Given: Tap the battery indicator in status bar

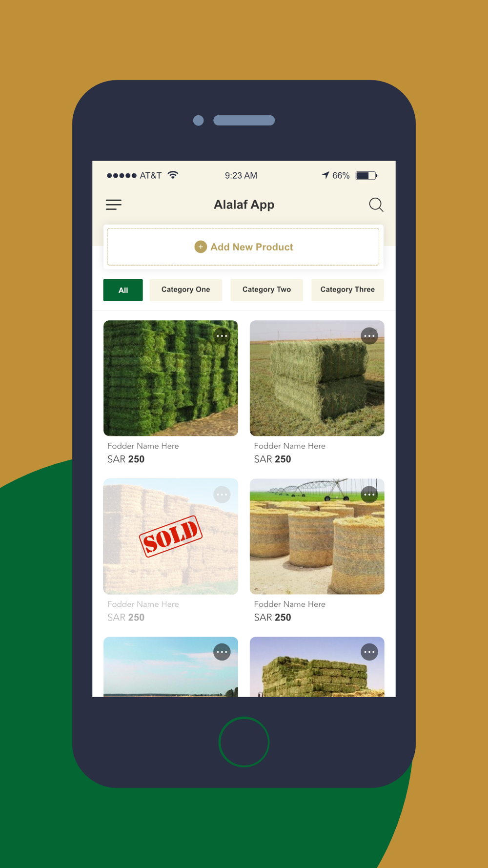Looking at the screenshot, I should (366, 176).
